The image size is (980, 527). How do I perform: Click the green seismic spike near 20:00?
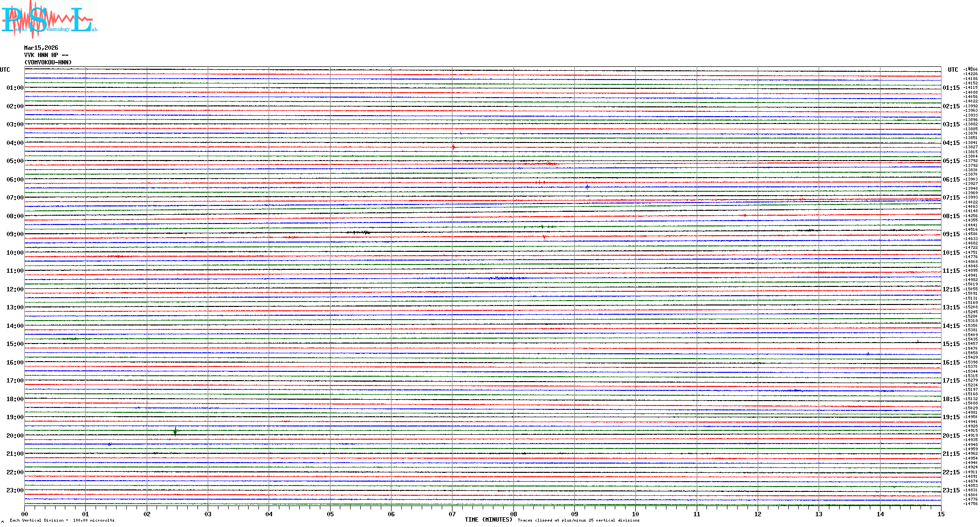coord(175,431)
